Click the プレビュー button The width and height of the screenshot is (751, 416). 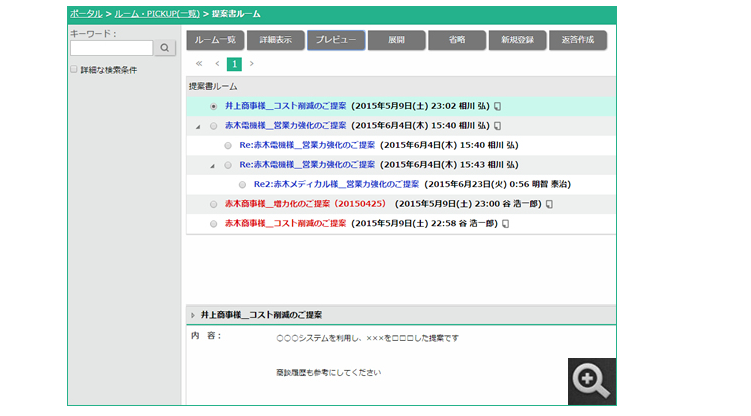coord(336,40)
